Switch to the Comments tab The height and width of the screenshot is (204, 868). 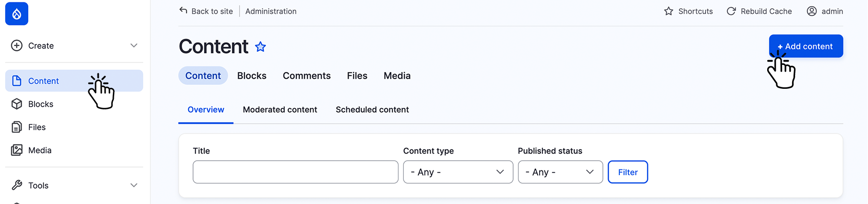click(x=306, y=76)
